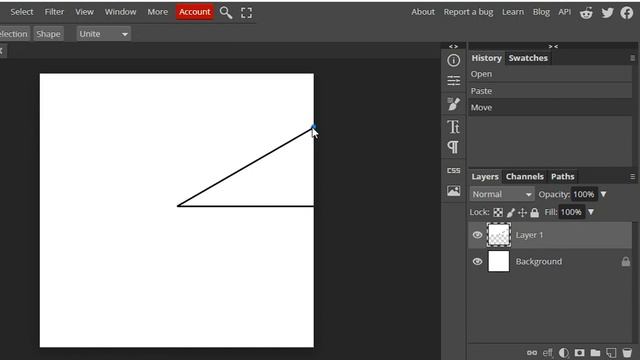Screen dimensions: 640x360
Task: Expand the Opacity slider arrow
Action: tap(603, 194)
